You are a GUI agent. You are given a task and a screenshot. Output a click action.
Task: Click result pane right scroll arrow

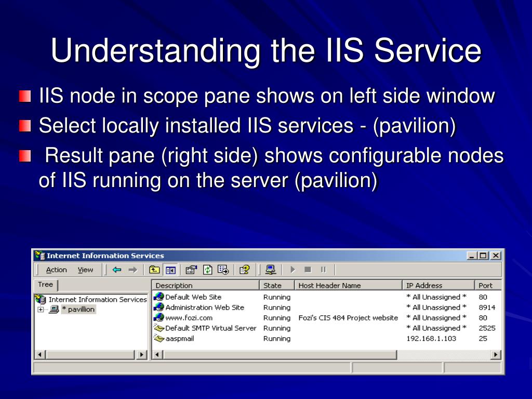[x=496, y=354]
